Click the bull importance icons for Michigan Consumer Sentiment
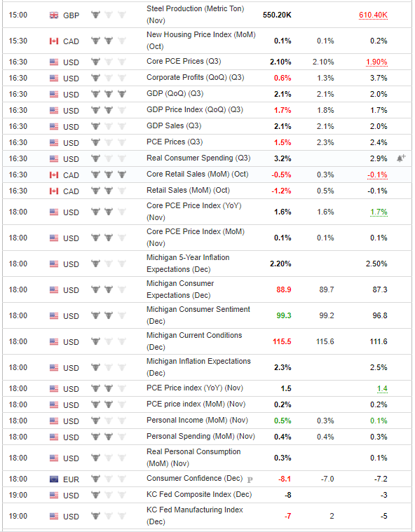The image size is (415, 532). coord(109,315)
